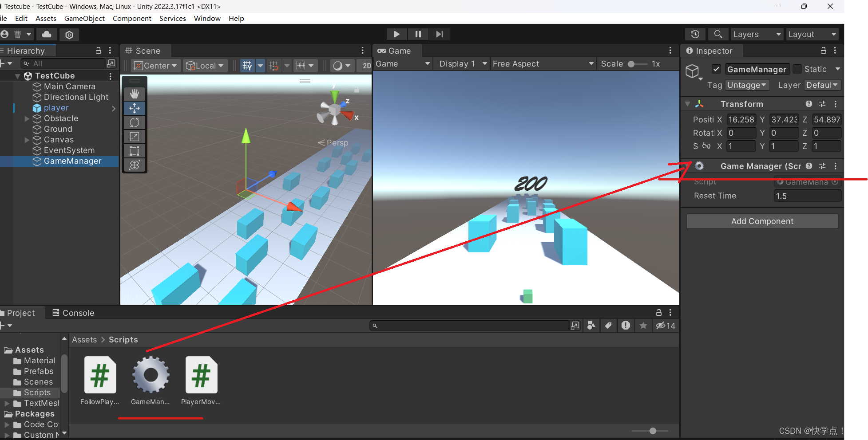Screen dimensions: 868x440
Task: Select the Move tool
Action: point(135,108)
